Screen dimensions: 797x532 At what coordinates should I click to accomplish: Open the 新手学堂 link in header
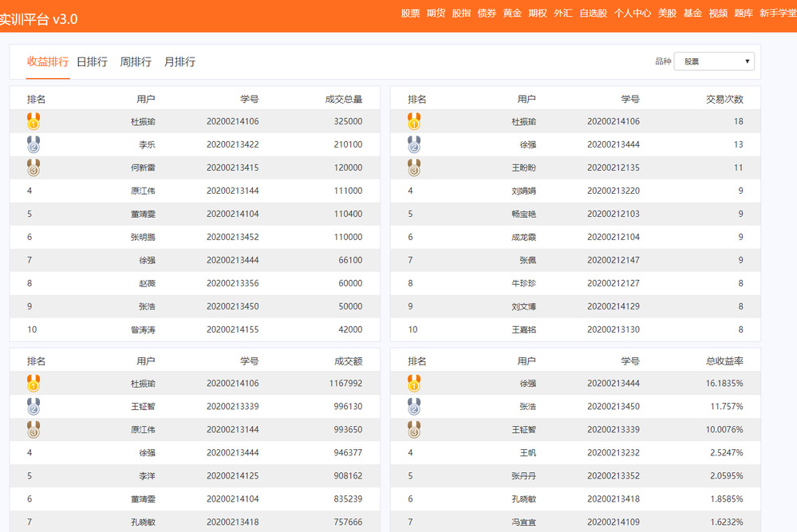[x=777, y=13]
